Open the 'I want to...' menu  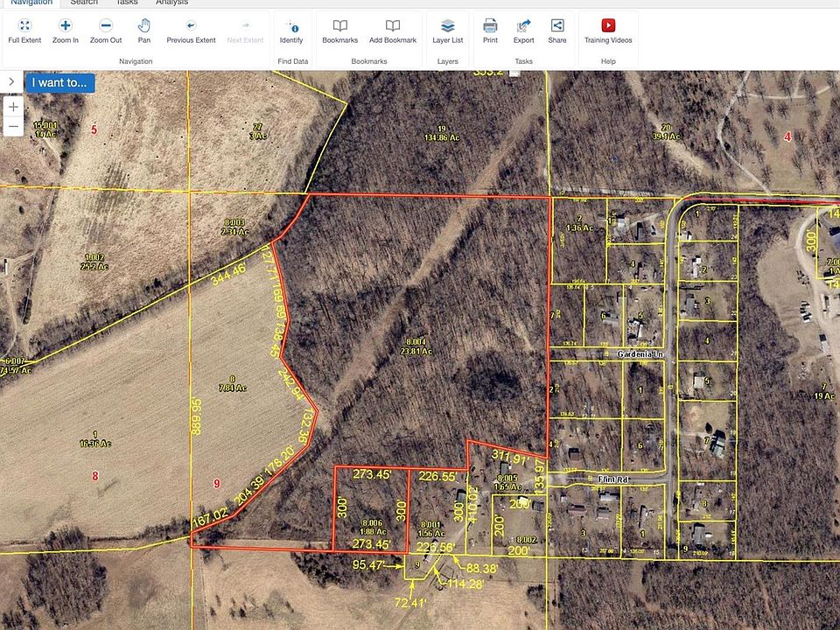click(59, 82)
